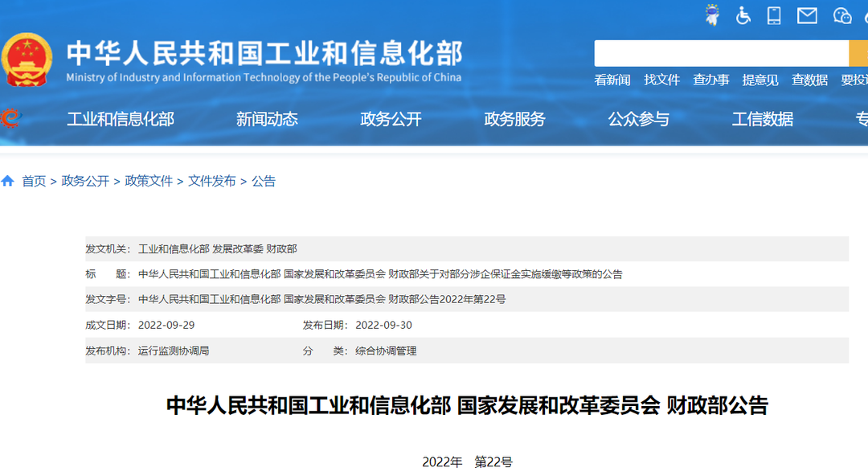This screenshot has width=868, height=476.
Task: Open the 提意见 feedback link
Action: coord(759,80)
